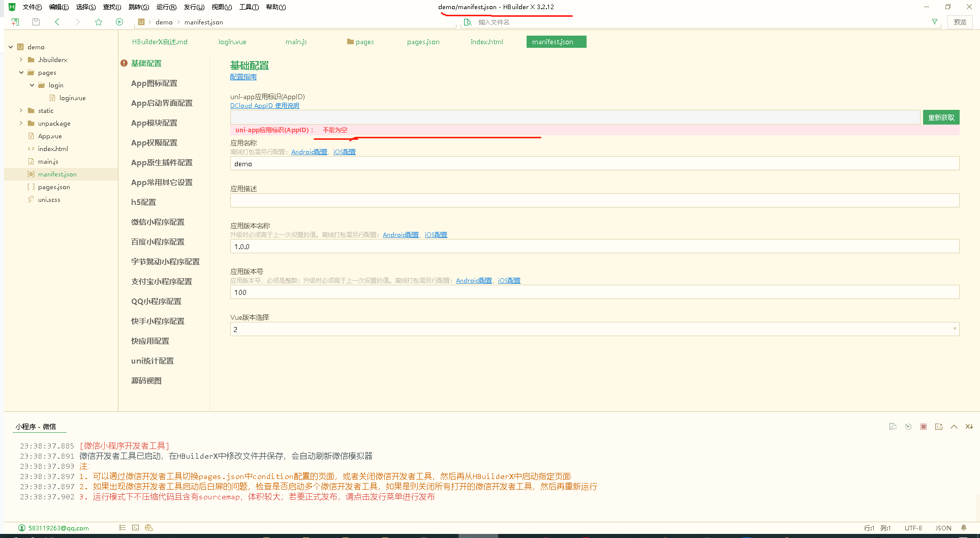Viewport: 980px width, 538px height.
Task: Select App图标配置 in settings list
Action: [154, 83]
